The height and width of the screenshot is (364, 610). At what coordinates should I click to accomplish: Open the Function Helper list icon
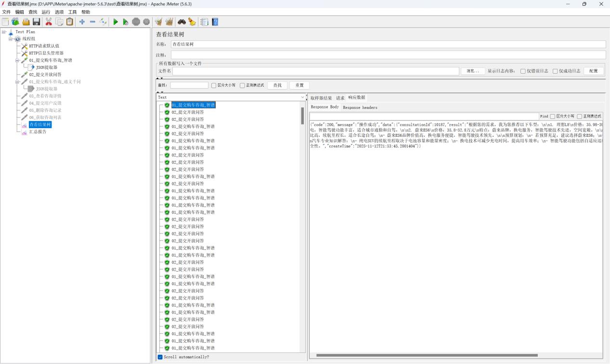tap(204, 22)
